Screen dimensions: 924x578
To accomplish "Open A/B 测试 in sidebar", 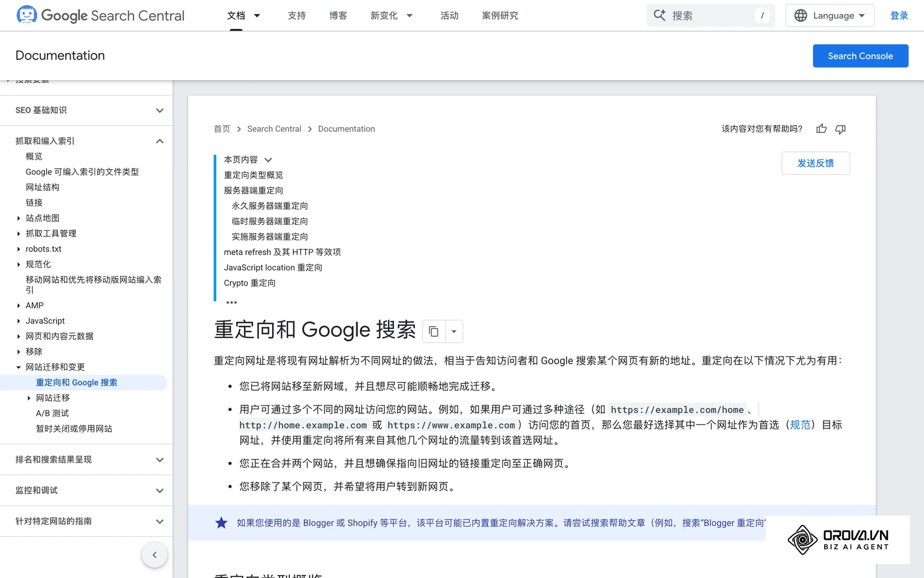I will point(52,413).
